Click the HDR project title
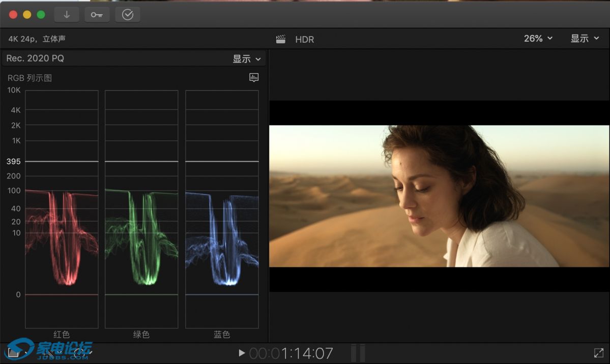The height and width of the screenshot is (364, 610). tap(304, 39)
